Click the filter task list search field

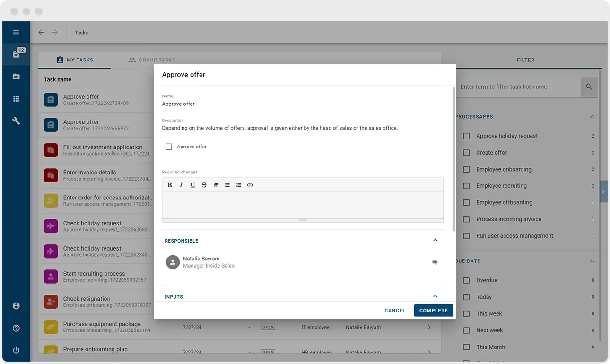tap(518, 87)
